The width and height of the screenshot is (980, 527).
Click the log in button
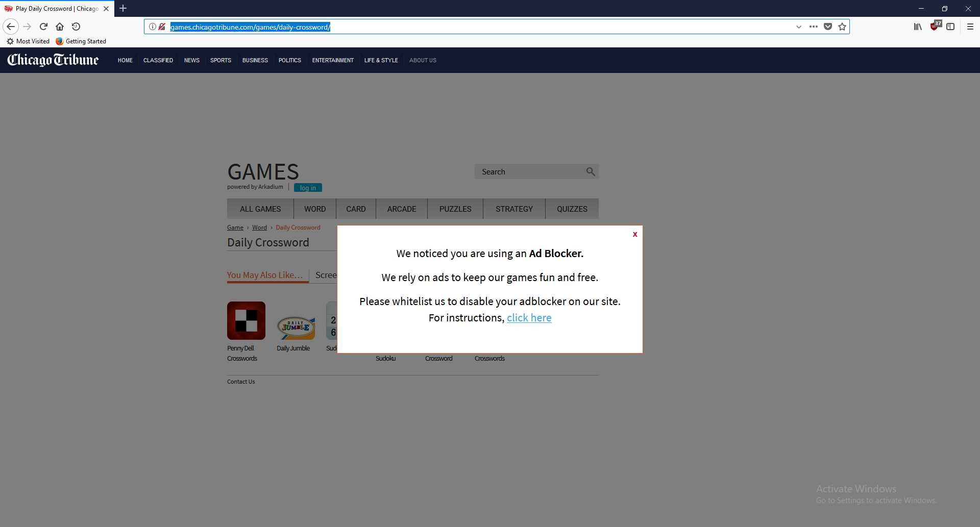pos(308,188)
